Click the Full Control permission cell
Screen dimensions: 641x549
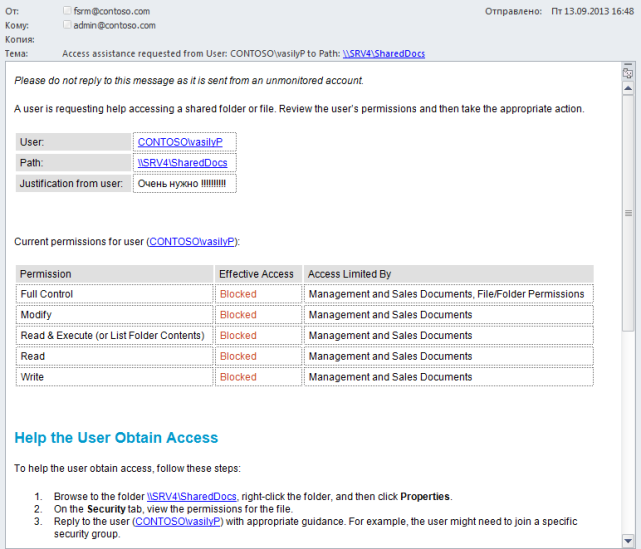pyautogui.click(x=114, y=294)
